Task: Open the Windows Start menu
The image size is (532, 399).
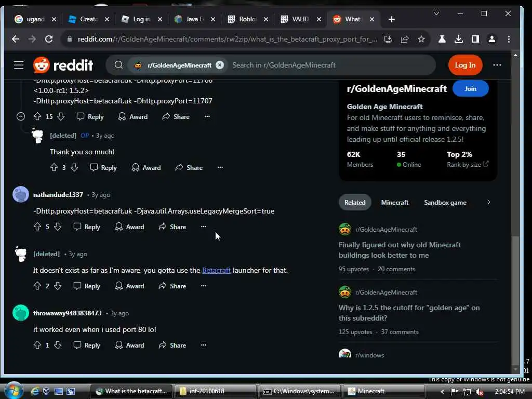Action: pyautogui.click(x=13, y=391)
